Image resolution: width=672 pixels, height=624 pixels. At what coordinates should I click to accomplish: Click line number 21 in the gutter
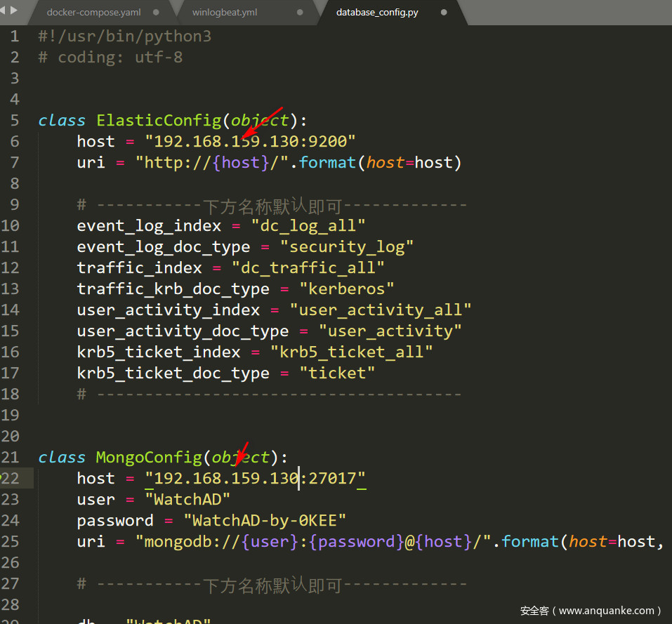click(x=11, y=457)
